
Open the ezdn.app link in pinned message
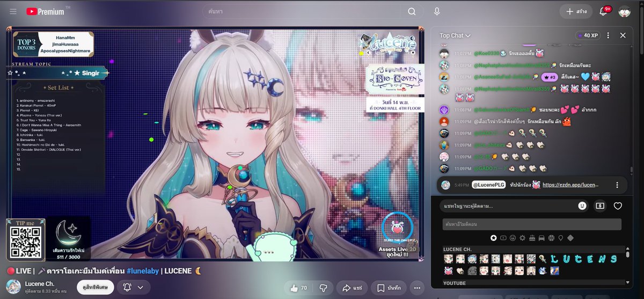coord(569,185)
